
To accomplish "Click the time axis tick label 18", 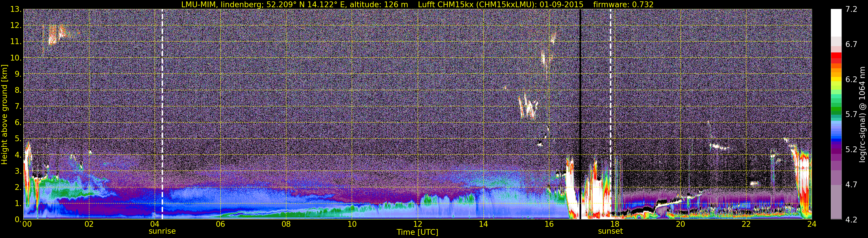I will (614, 224).
